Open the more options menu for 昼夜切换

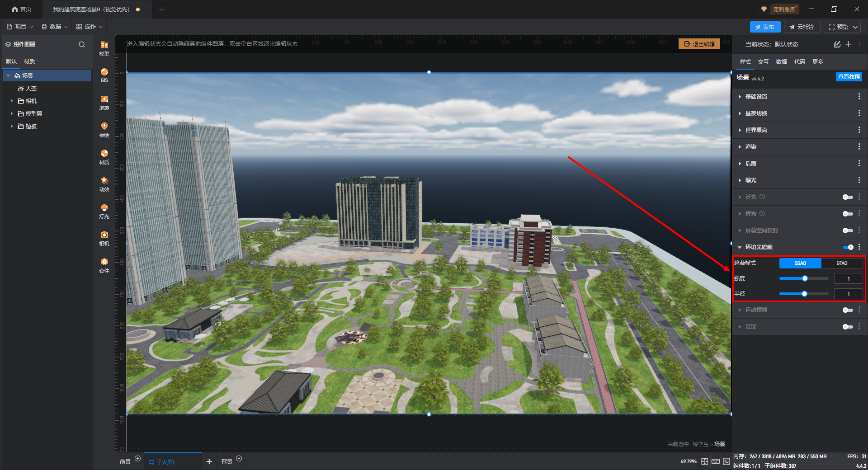[859, 113]
